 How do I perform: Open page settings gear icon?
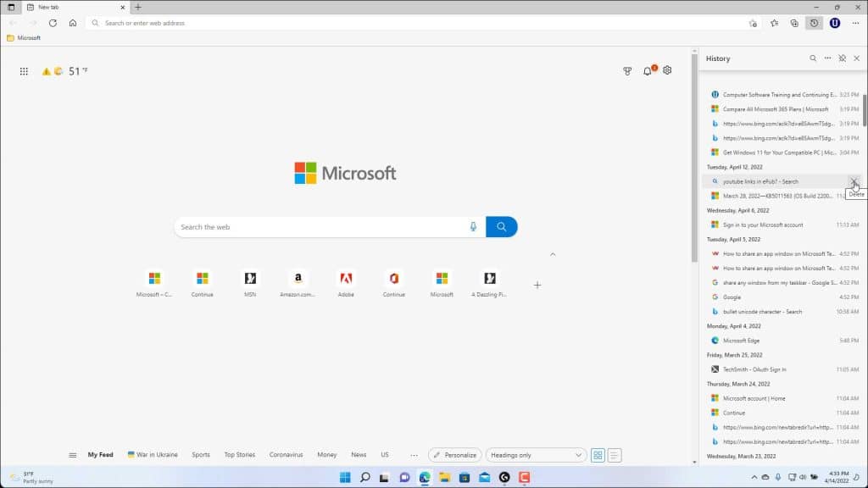667,70
